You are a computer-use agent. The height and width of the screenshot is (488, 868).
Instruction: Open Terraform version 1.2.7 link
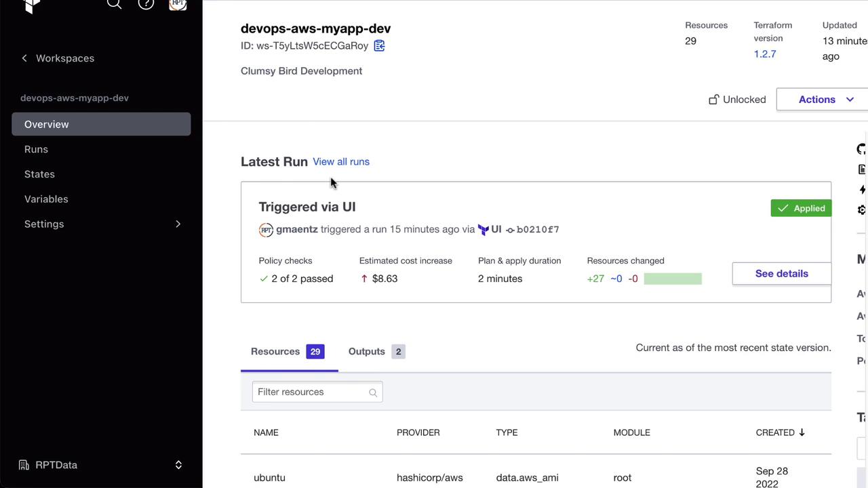765,54
